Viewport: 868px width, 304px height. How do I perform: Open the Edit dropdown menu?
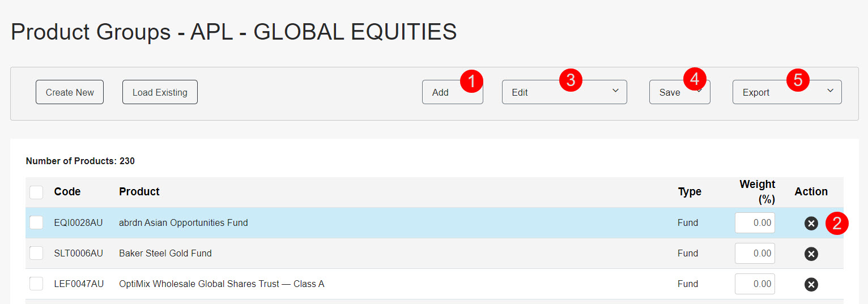(x=564, y=92)
